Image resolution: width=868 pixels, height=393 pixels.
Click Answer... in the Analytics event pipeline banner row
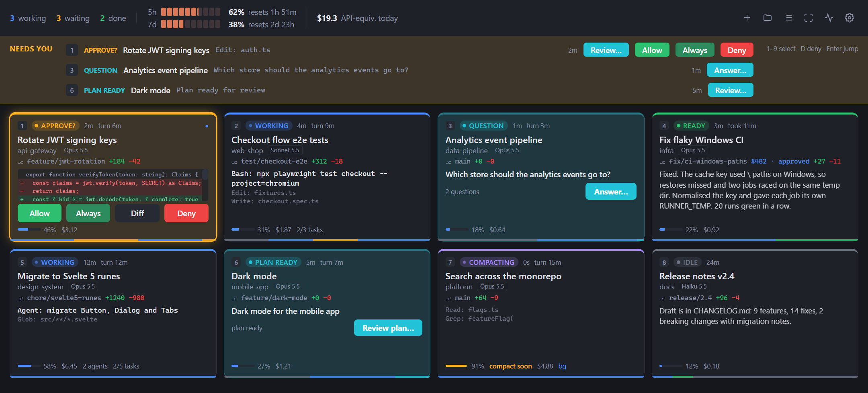point(730,70)
